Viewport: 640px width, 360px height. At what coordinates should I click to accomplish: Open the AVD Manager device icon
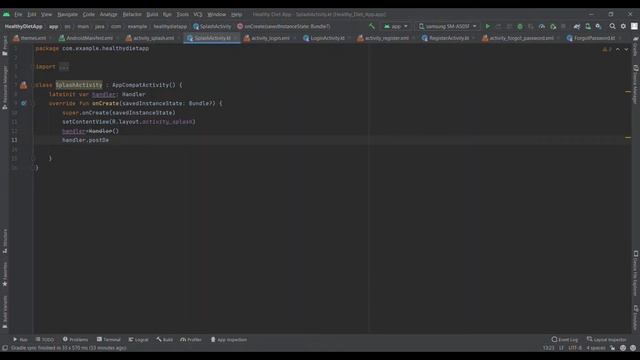(588, 26)
